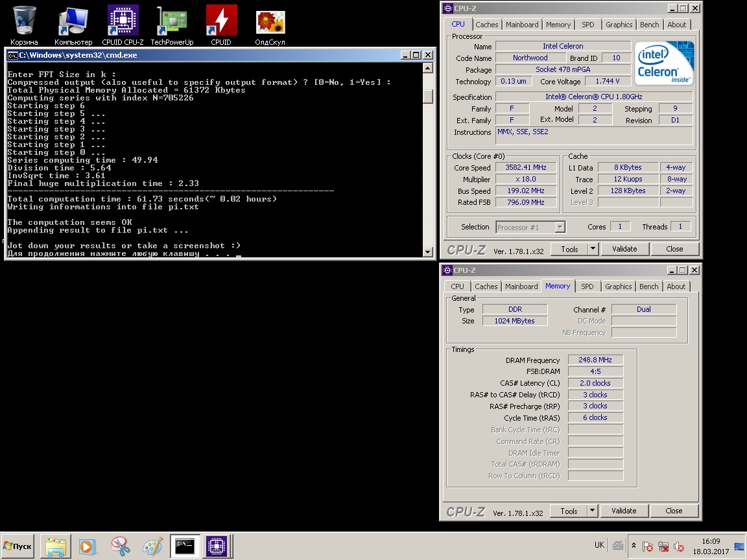Maximize the cmd.exe window
747x560 pixels.
point(416,55)
